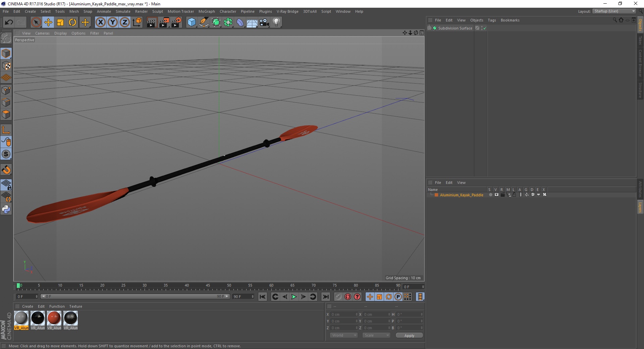Add a Camera object

pyautogui.click(x=264, y=22)
